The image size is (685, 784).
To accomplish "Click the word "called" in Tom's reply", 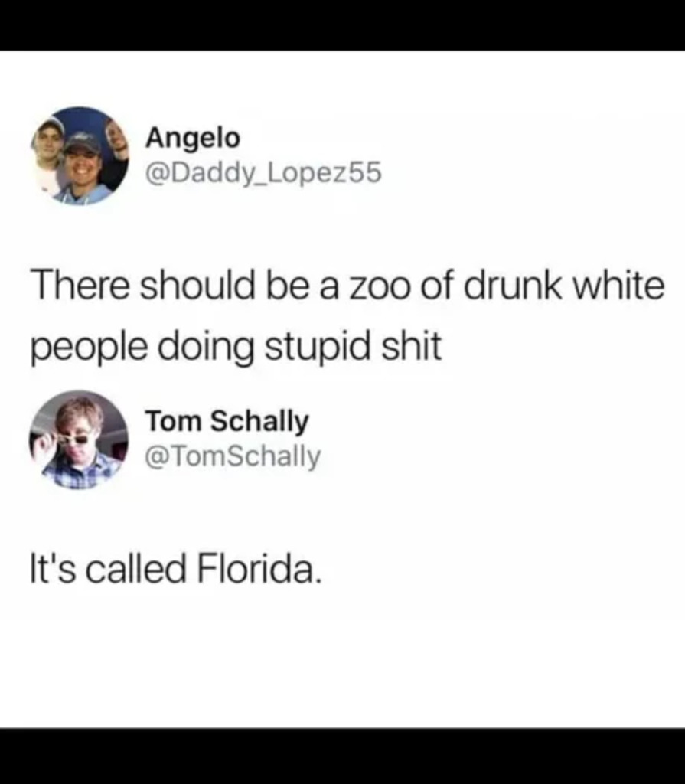I will pos(136,569).
